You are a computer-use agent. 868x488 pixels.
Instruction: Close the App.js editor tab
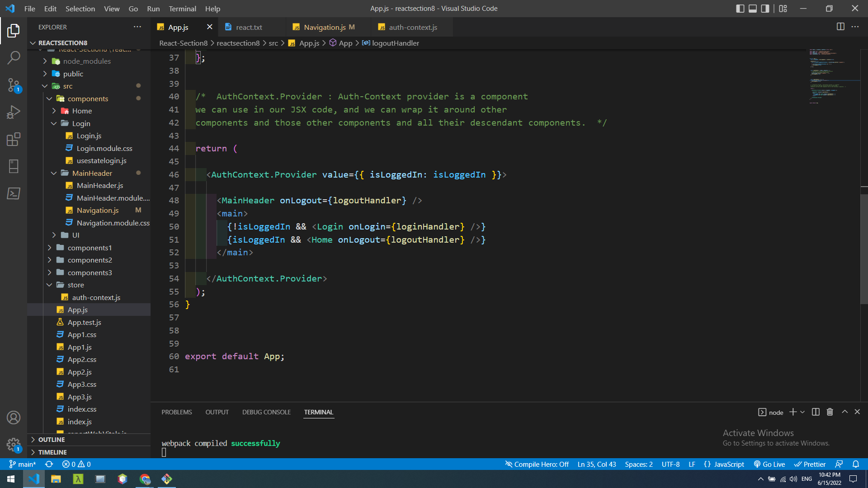[209, 27]
